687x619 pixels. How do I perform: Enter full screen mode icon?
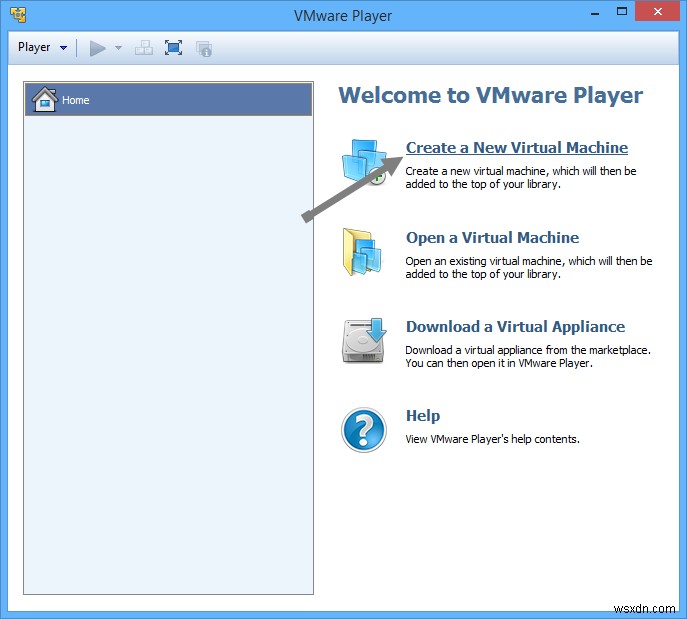tap(174, 48)
